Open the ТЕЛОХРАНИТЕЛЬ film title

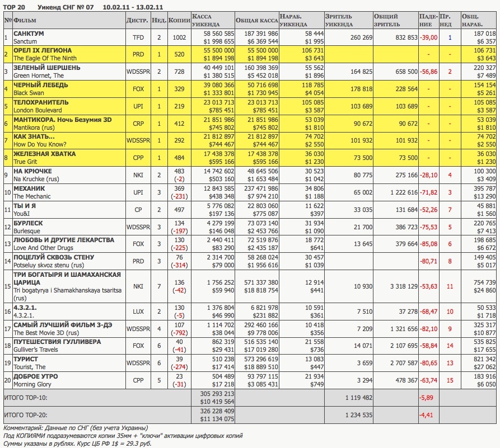[41, 102]
